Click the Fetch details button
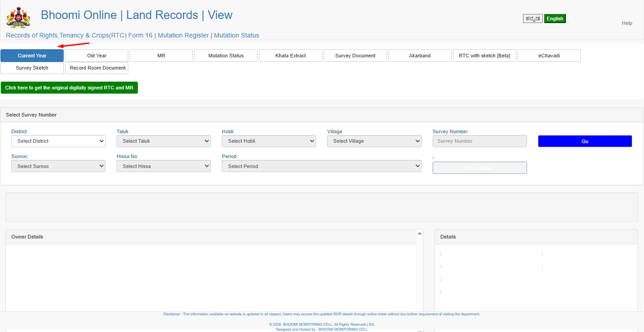 (480, 168)
